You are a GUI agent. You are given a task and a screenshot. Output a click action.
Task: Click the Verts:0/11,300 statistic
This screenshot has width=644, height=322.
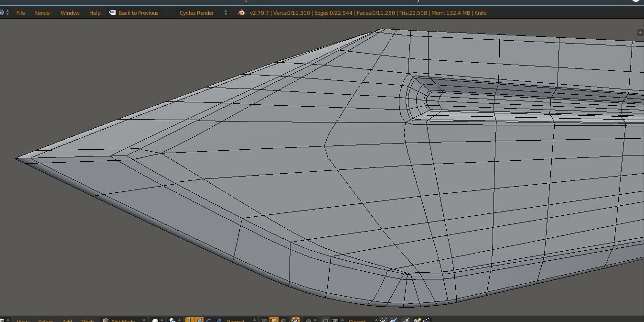tap(291, 13)
